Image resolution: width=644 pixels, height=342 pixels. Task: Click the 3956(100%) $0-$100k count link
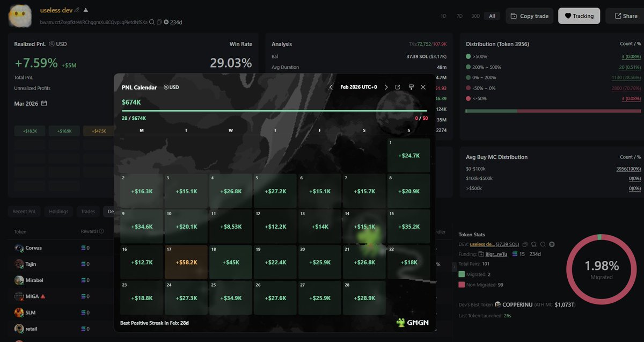pos(628,169)
